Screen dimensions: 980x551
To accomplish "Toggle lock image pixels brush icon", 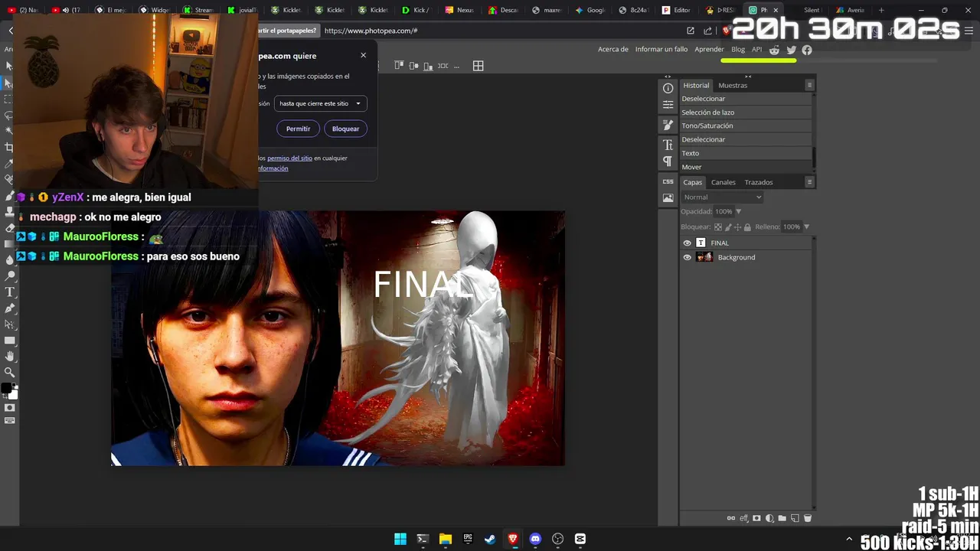I will tap(727, 227).
